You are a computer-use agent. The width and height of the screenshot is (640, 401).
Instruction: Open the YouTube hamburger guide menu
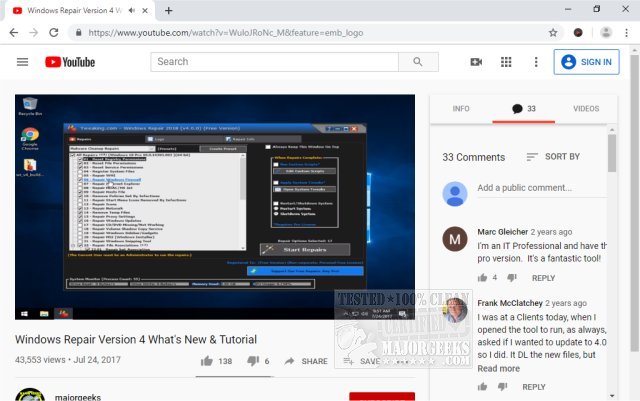22,62
